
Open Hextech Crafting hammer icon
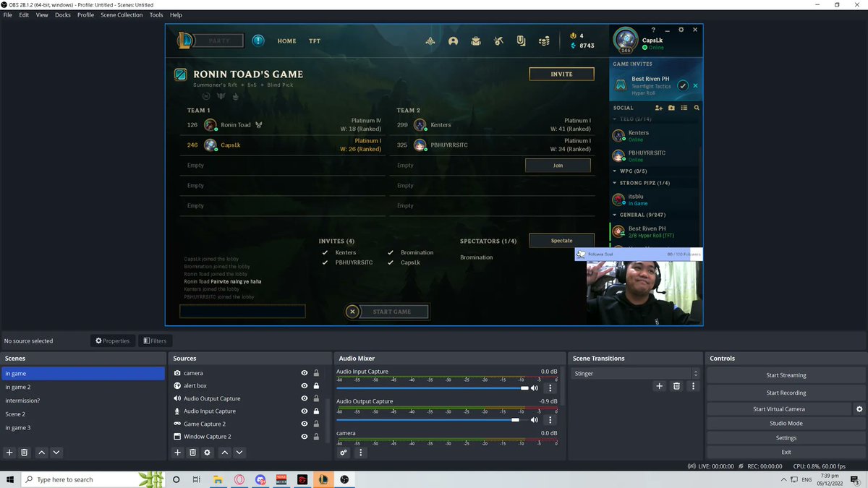[x=498, y=40]
